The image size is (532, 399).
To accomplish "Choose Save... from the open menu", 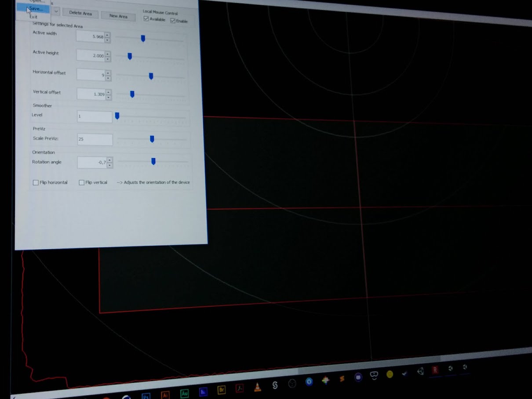I will 36,9.
